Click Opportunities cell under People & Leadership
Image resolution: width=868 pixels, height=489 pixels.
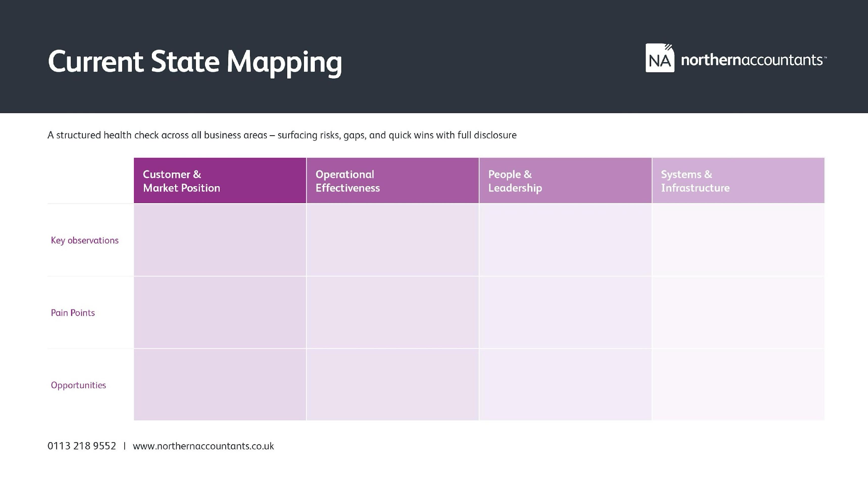coord(565,385)
